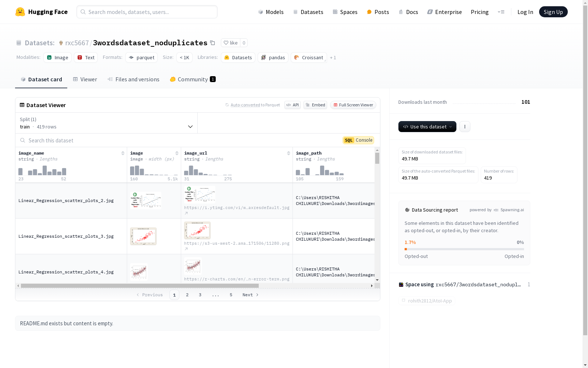Image resolution: width=588 pixels, height=368 pixels.
Task: Open the Community tab
Action: (x=193, y=79)
